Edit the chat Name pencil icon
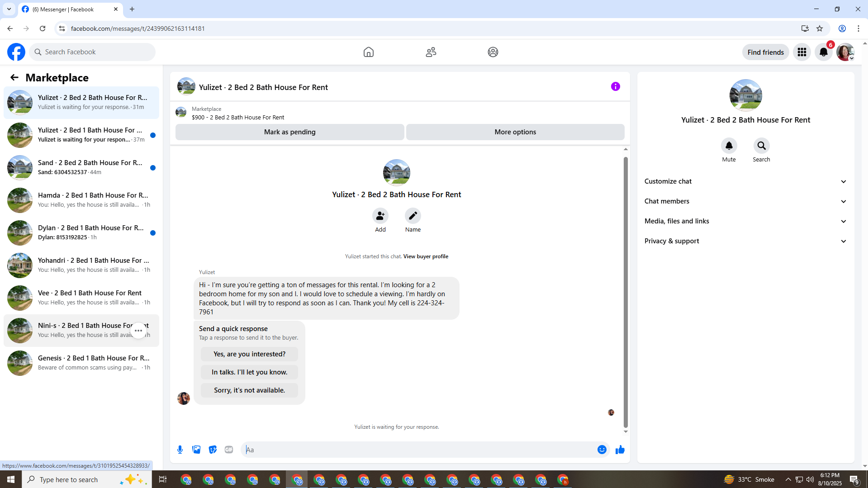The width and height of the screenshot is (868, 488). click(x=413, y=216)
